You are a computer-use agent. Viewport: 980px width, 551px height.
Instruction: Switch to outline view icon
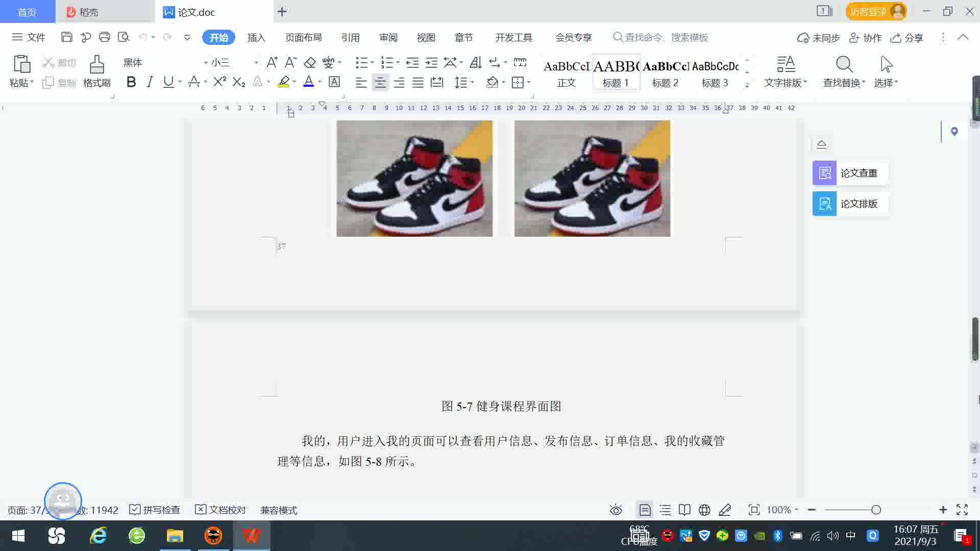665,510
